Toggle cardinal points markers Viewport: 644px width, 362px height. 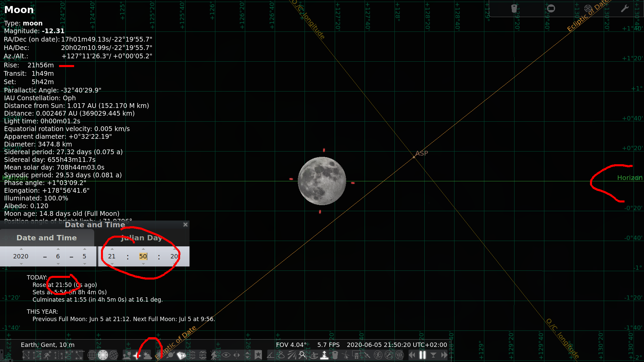(138, 355)
